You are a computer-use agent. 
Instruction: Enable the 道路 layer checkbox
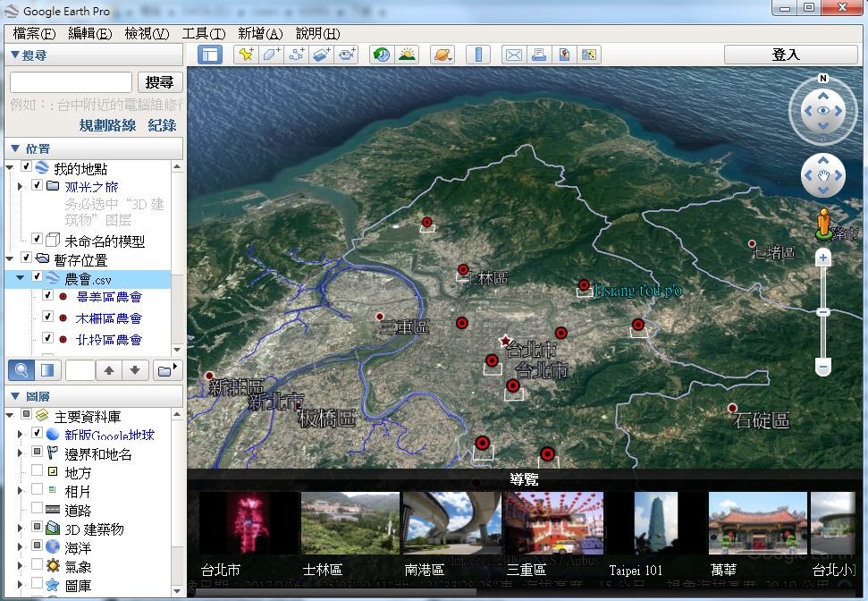(37, 508)
